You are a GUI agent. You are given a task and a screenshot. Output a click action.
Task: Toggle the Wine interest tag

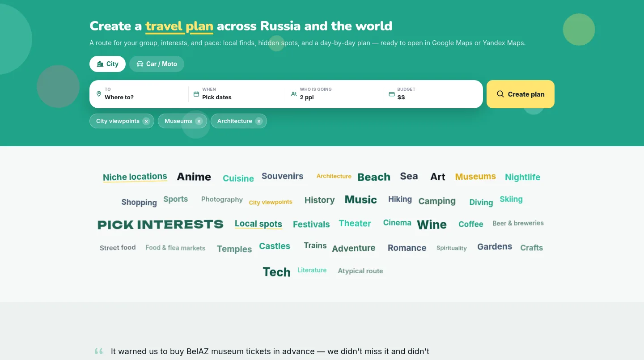coord(432,224)
